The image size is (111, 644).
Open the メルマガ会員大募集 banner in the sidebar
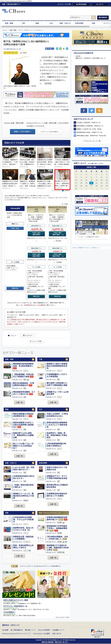pos(91,152)
